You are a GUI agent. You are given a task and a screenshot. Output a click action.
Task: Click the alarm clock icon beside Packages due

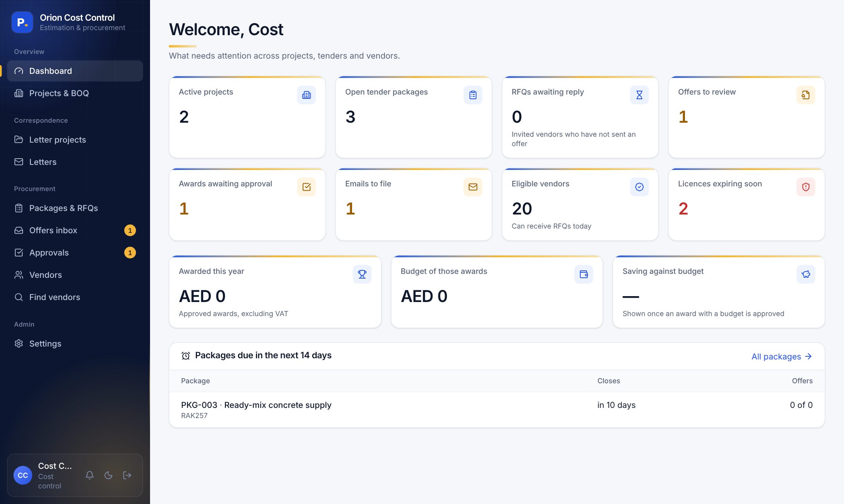point(186,356)
